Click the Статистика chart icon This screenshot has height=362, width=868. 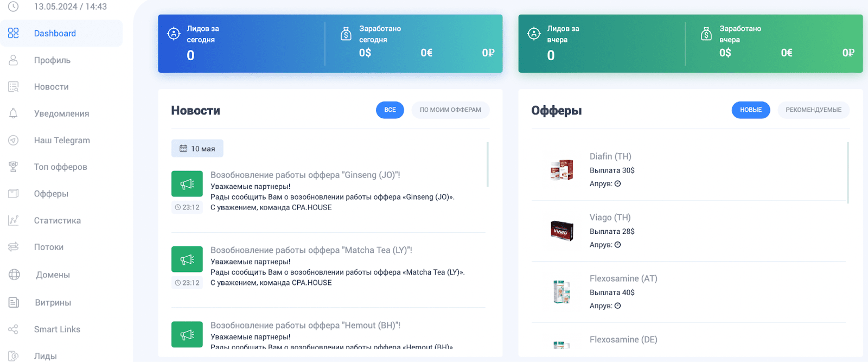(14, 220)
